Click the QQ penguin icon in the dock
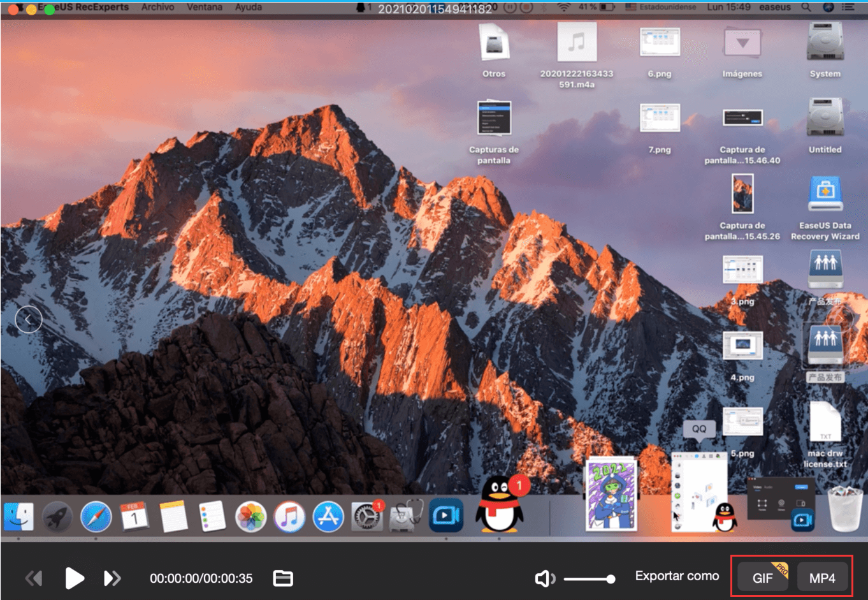This screenshot has height=600, width=868. tap(501, 504)
